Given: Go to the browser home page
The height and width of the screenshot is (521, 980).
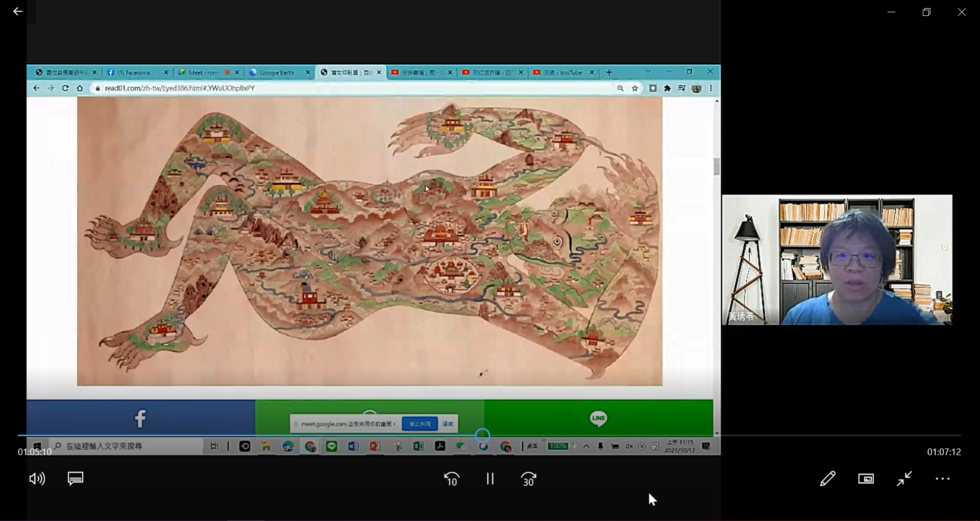Looking at the screenshot, I should click(80, 88).
